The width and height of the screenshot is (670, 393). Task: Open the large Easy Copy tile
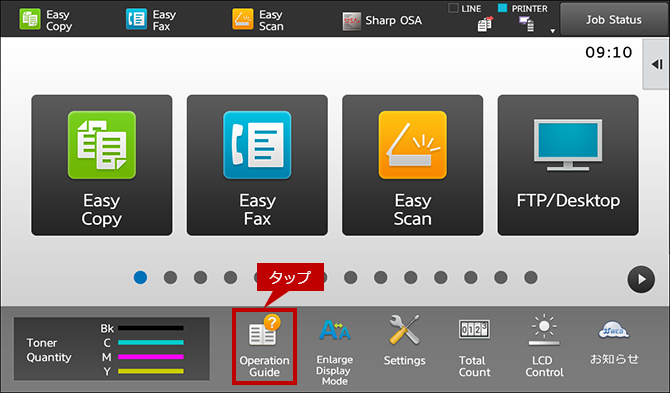click(x=102, y=165)
